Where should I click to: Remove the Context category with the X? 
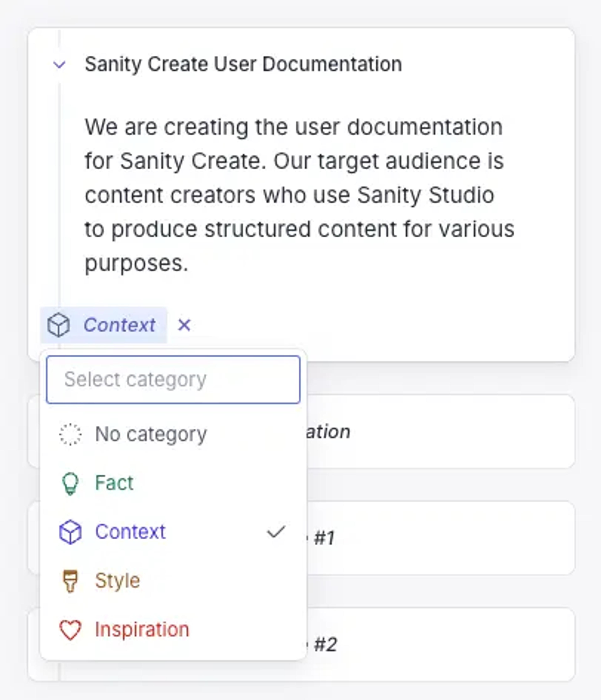[x=184, y=325]
